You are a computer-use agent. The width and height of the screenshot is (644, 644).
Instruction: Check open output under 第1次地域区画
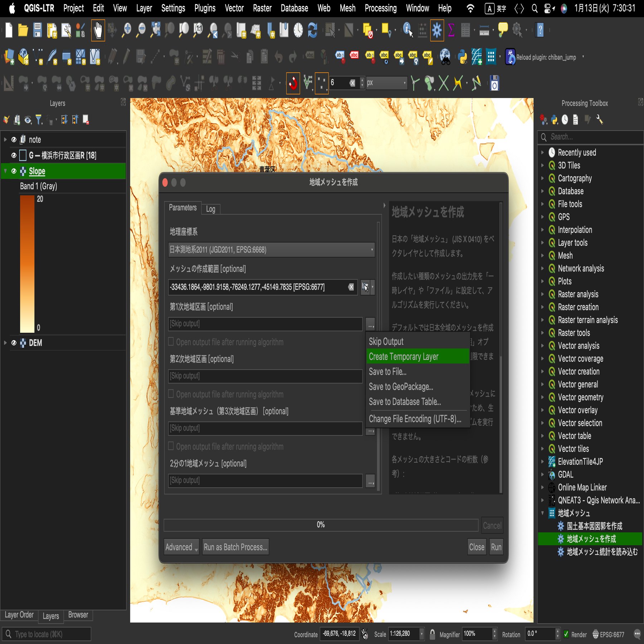(171, 342)
